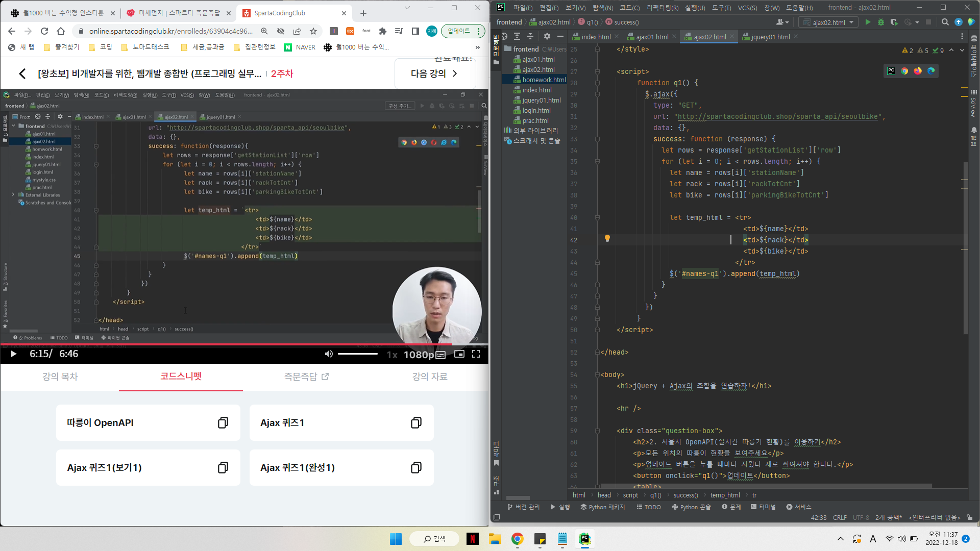
Task: Open PyCharm 도구(T) menu
Action: (x=721, y=8)
